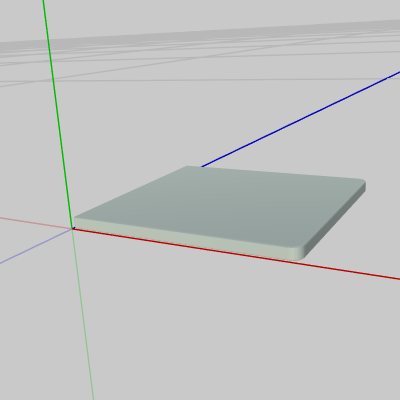Click the plate's front side face
400x400 pixels.
187,237
